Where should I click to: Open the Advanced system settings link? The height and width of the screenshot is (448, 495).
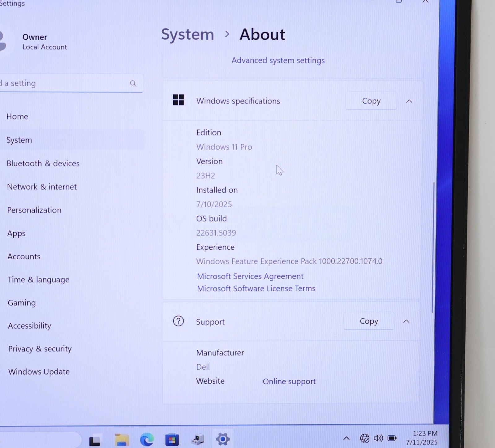[278, 60]
